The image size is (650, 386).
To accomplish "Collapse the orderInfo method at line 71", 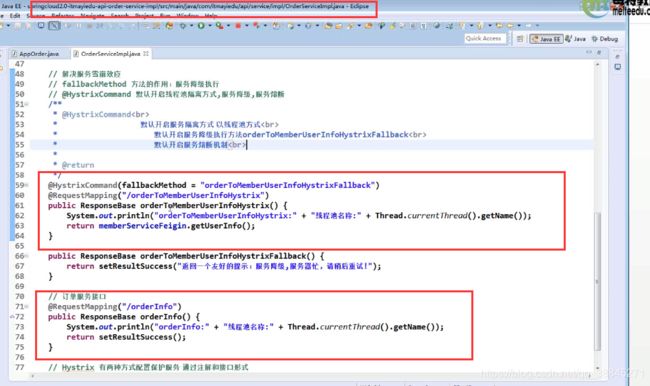I will [27, 306].
